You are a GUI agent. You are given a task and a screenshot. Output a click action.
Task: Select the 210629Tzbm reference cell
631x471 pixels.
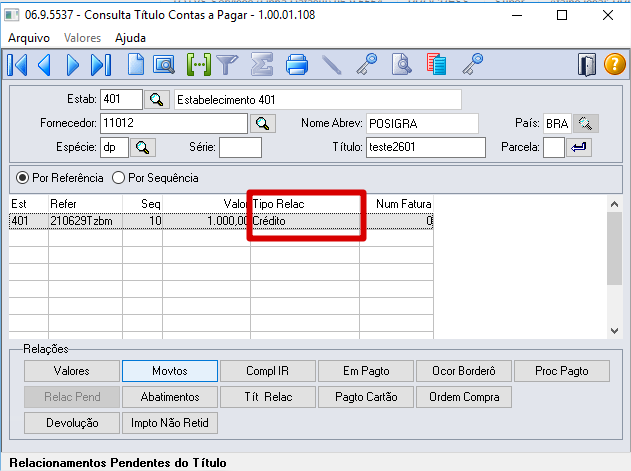click(85, 221)
